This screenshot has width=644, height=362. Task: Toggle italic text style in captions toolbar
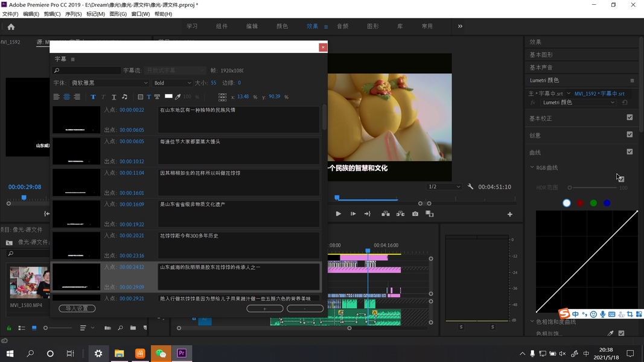[x=103, y=97]
